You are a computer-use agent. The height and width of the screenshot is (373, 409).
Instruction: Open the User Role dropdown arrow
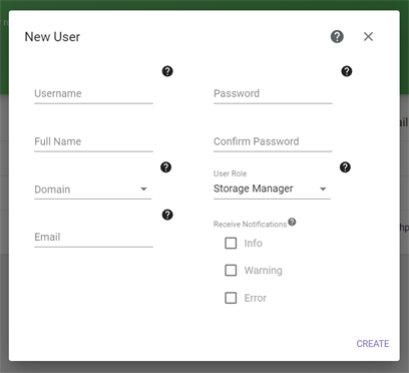pyautogui.click(x=323, y=189)
